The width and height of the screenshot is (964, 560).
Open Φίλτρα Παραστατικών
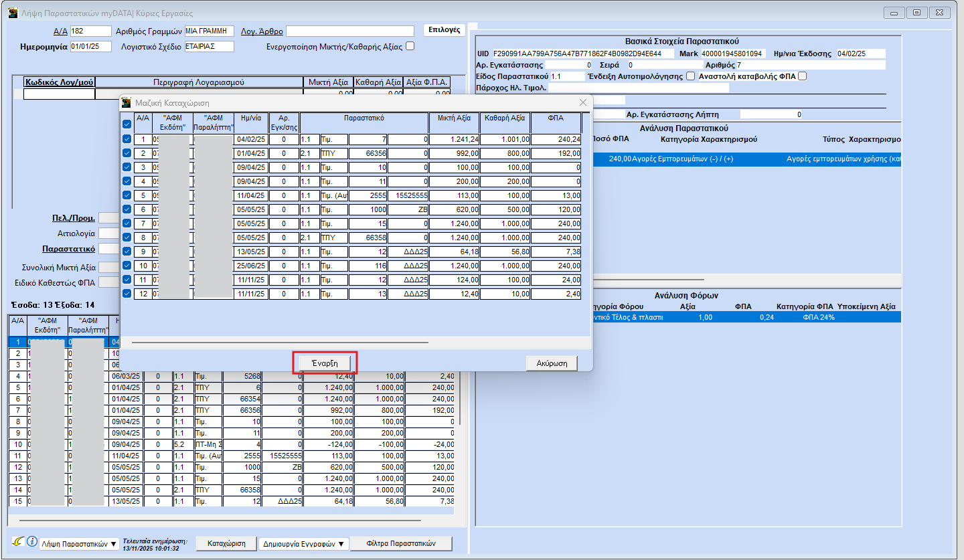coord(401,543)
